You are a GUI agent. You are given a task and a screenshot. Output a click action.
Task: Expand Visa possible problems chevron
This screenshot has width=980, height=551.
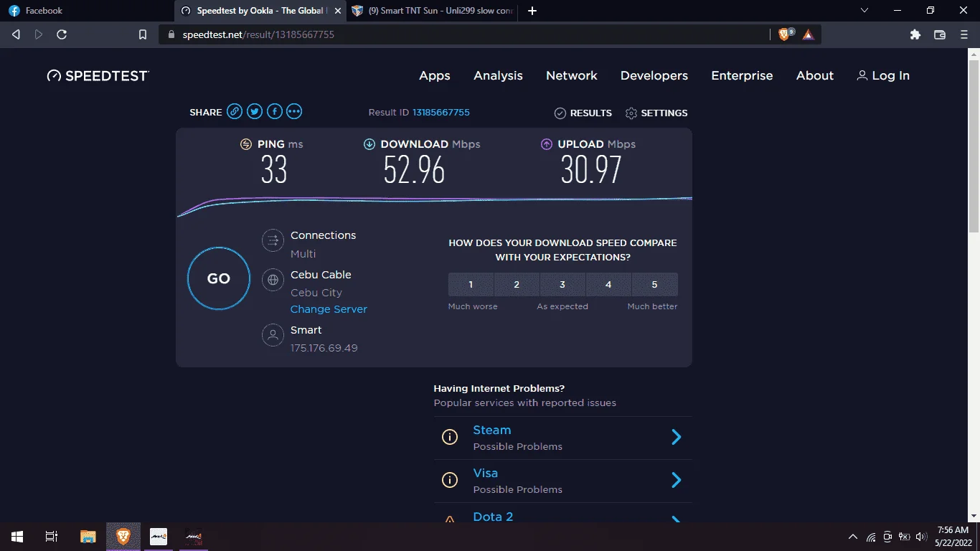(676, 480)
